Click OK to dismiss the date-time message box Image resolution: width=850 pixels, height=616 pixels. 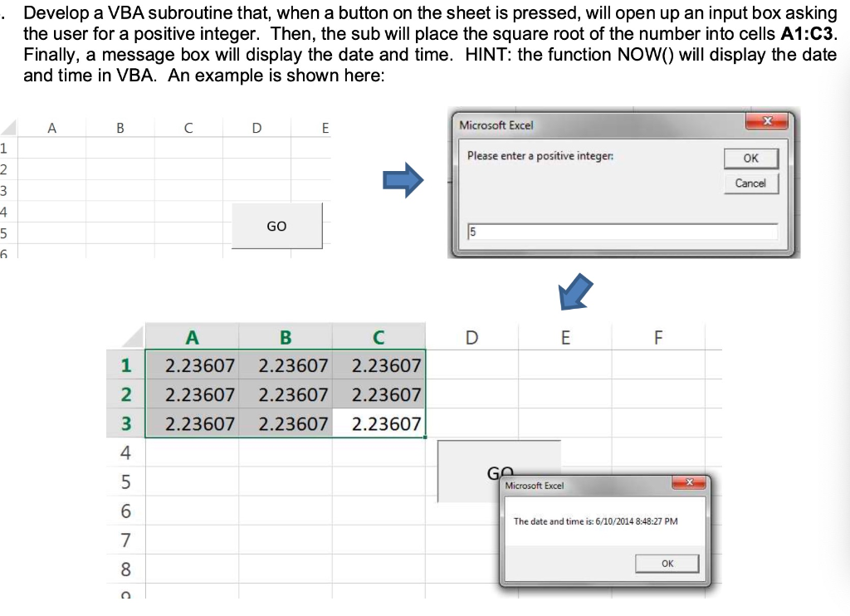click(667, 563)
